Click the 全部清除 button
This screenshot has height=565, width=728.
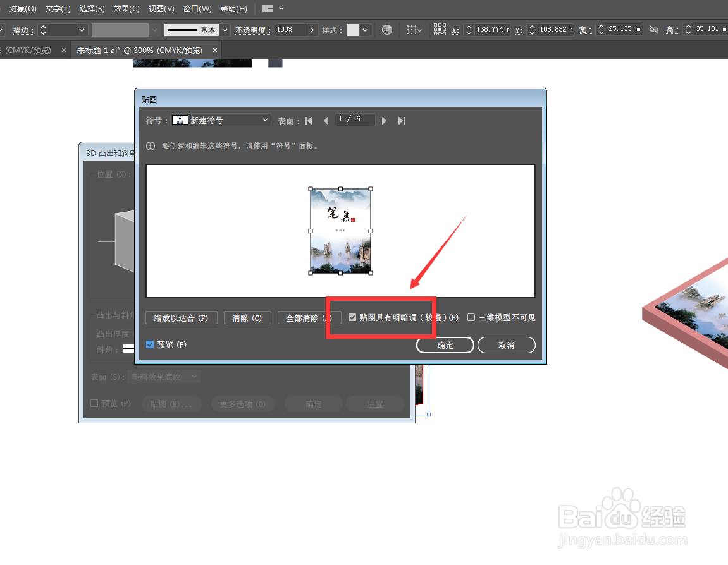309,318
